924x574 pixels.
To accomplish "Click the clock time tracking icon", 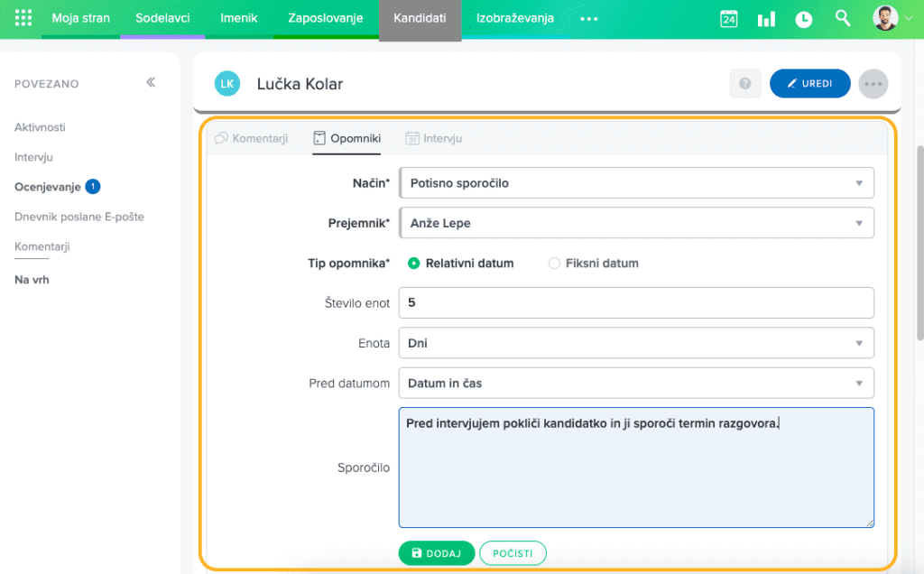I will click(x=803, y=19).
